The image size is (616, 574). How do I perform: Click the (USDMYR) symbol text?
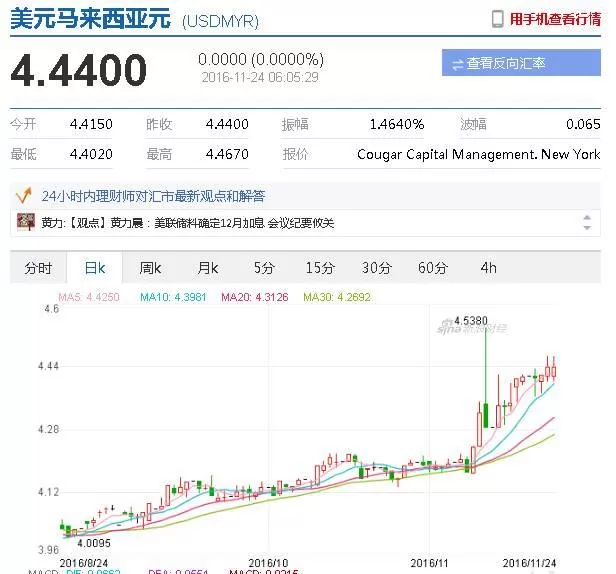click(220, 22)
